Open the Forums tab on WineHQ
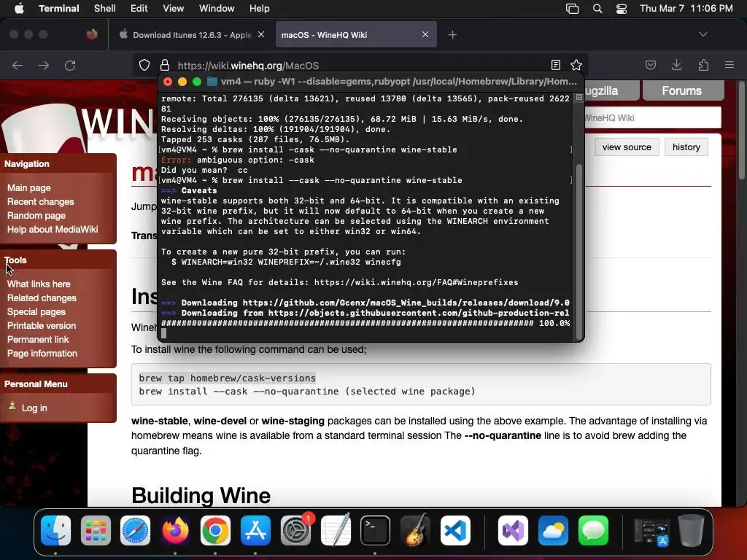Screen dimensions: 747x560 pos(683,90)
